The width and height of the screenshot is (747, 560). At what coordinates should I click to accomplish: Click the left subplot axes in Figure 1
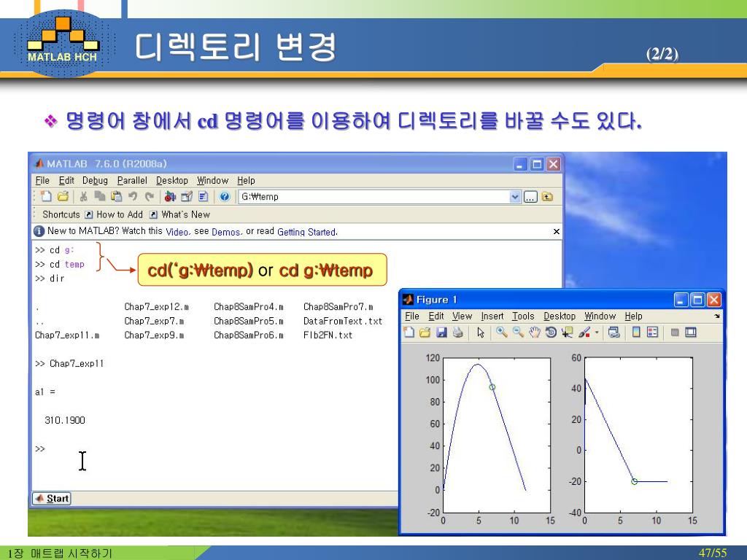[x=497, y=435]
